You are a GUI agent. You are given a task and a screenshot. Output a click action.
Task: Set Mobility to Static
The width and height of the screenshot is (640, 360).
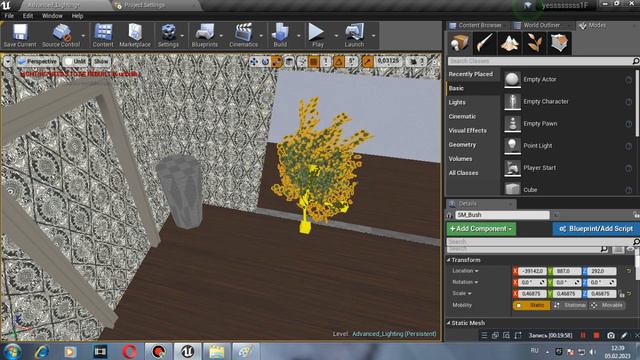(532, 305)
